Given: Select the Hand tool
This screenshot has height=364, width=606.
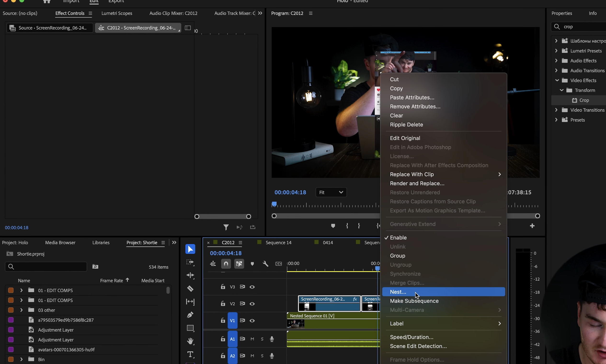Looking at the screenshot, I should click(190, 341).
